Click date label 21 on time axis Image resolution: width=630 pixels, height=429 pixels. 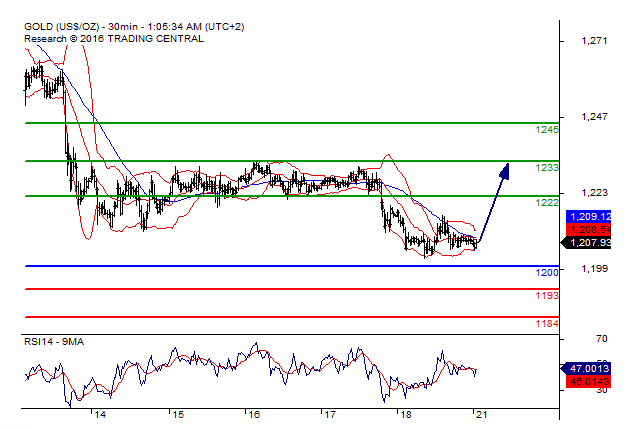[481, 415]
